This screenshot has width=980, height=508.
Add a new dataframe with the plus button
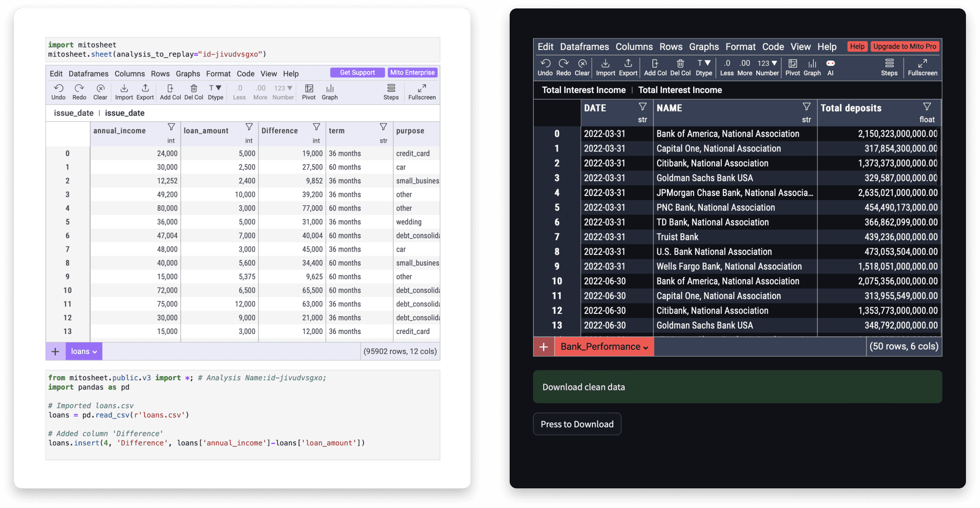55,351
